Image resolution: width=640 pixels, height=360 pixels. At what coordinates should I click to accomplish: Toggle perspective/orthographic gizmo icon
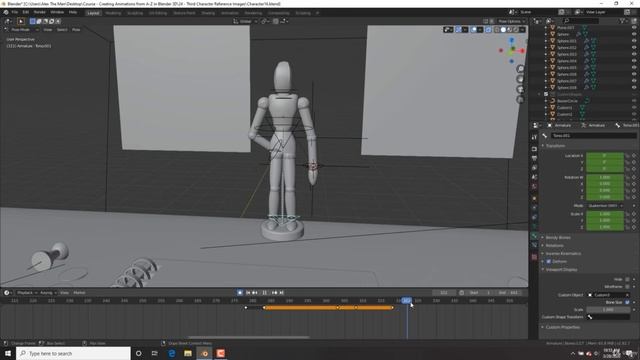pos(520,100)
